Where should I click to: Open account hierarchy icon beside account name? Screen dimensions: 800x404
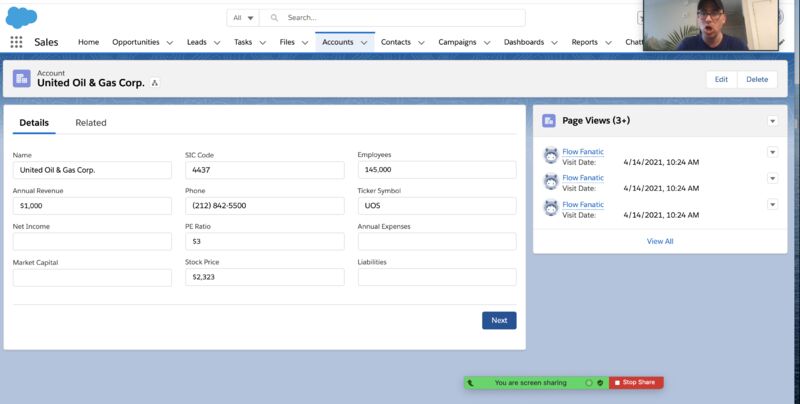[155, 83]
